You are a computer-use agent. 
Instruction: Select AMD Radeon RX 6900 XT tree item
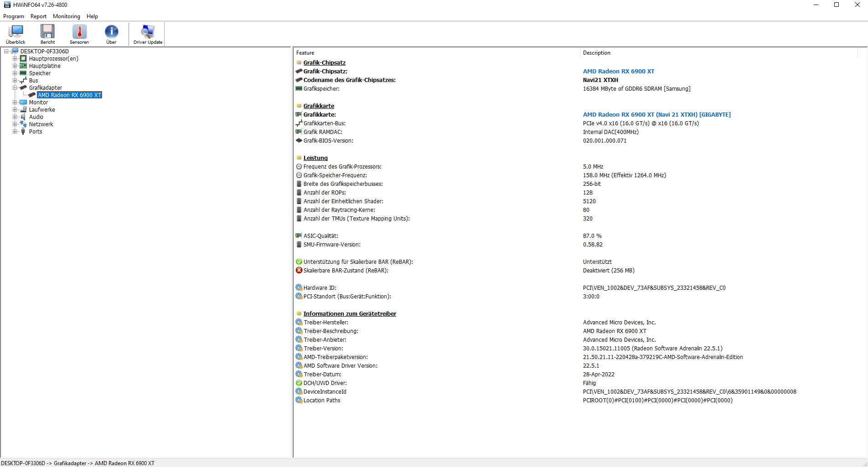69,95
